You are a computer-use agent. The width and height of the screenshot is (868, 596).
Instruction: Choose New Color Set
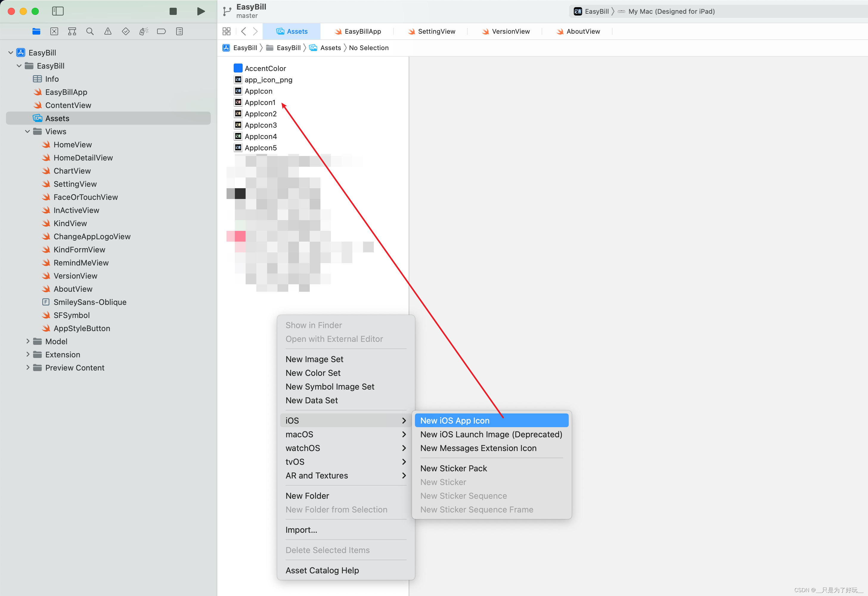(346, 373)
